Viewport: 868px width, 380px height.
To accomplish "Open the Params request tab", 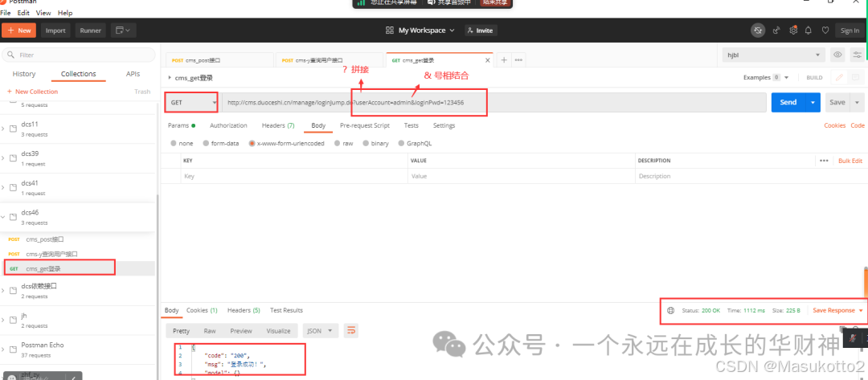I will pyautogui.click(x=182, y=125).
